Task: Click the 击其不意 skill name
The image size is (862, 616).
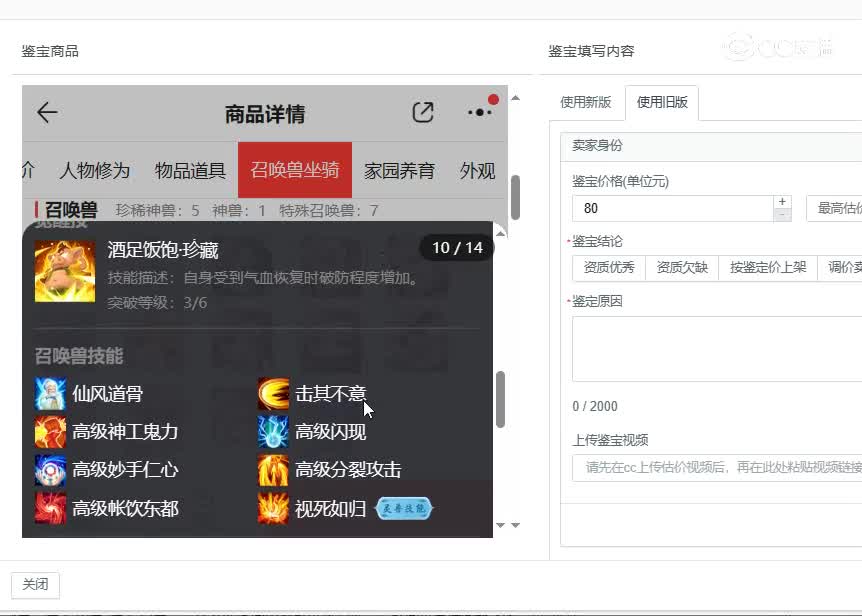Action: (x=330, y=394)
